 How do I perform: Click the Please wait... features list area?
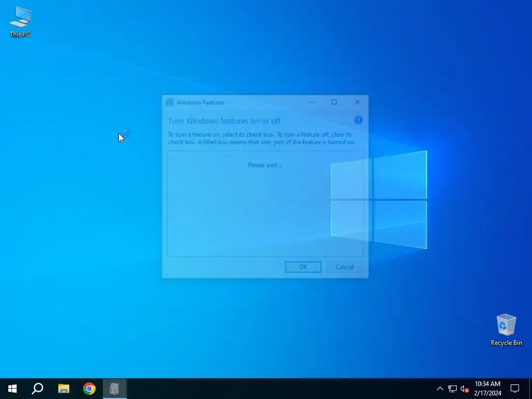(x=265, y=204)
